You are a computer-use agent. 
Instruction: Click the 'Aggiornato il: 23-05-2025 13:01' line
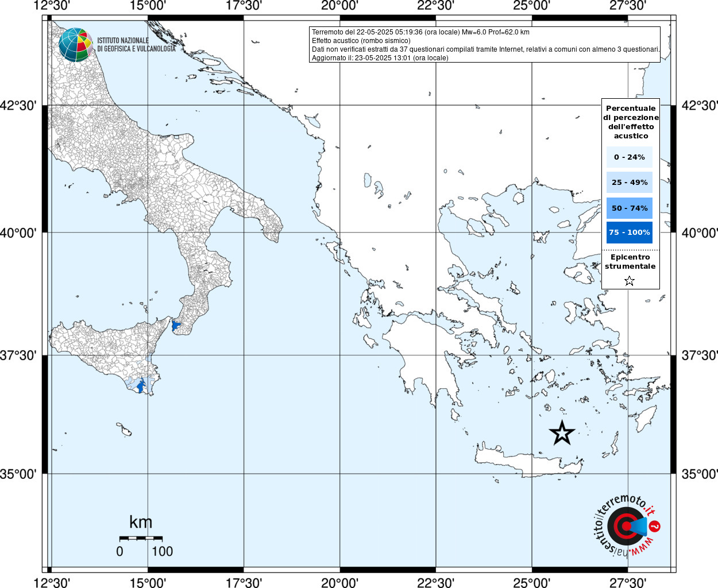tap(380, 58)
